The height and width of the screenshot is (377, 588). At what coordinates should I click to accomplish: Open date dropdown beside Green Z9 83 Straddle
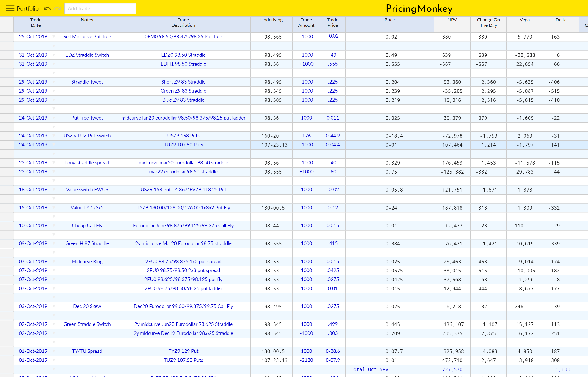tap(54, 91)
